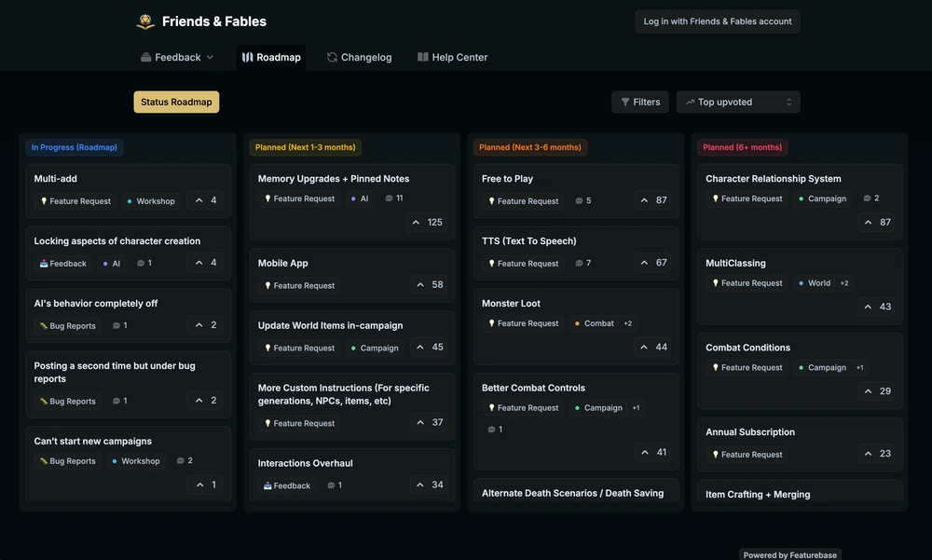Expand the +2 tags on Monster Loot
This screenshot has height=560, width=932.
pyautogui.click(x=627, y=323)
